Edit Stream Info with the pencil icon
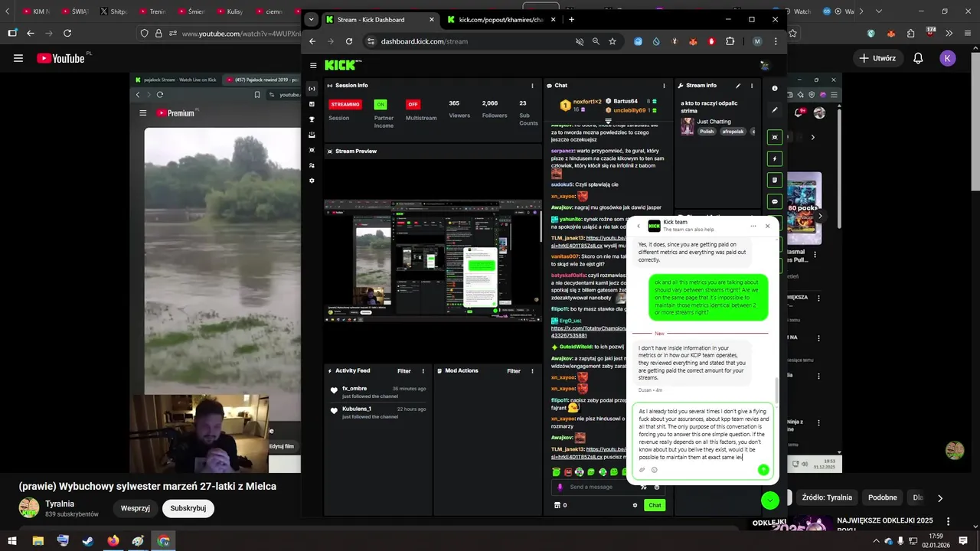The image size is (980, 551). pyautogui.click(x=738, y=86)
